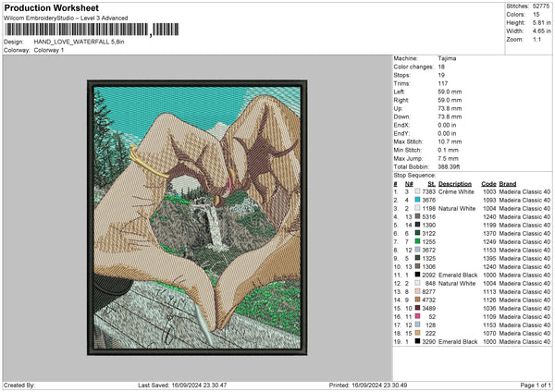555x392 pixels.
Task: Click the St. column header
Action: pos(431,184)
